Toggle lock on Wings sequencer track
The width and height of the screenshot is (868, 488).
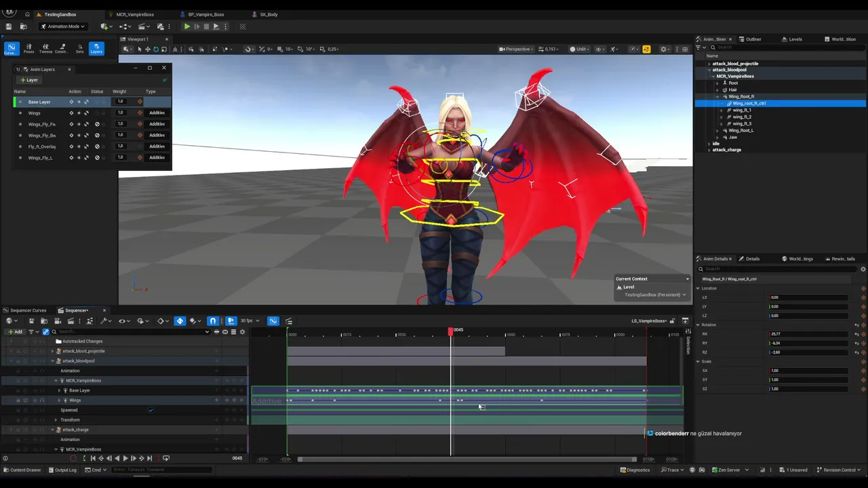click(18, 401)
